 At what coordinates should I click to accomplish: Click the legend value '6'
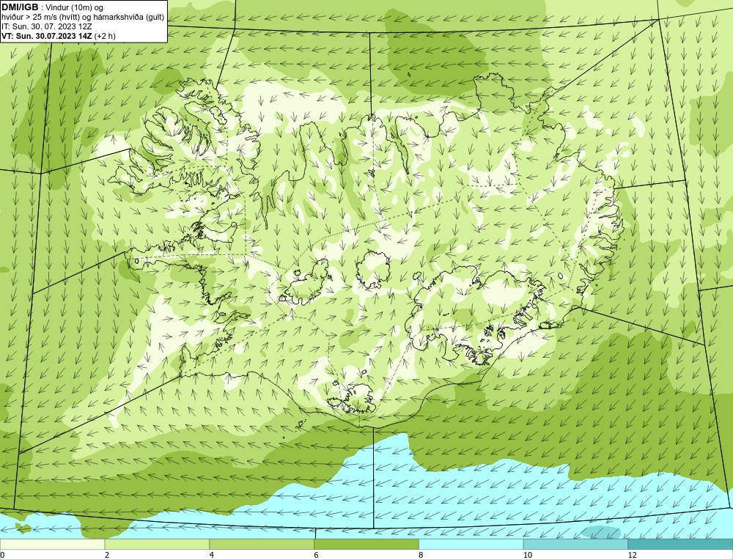[x=317, y=555]
